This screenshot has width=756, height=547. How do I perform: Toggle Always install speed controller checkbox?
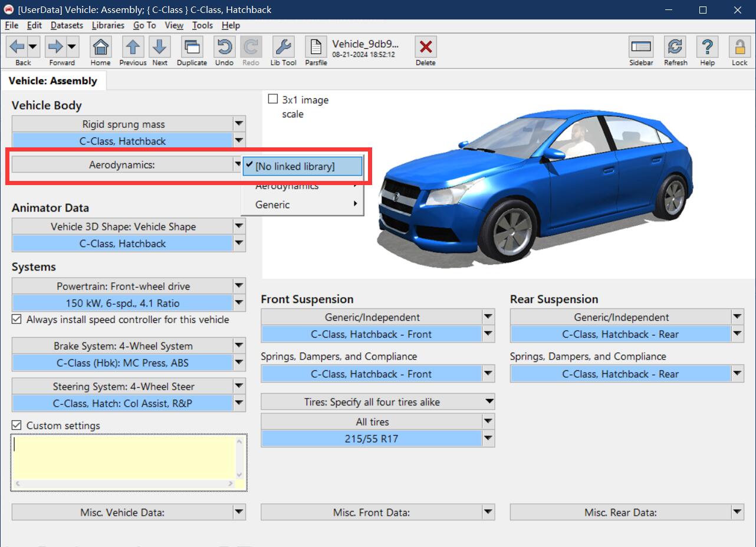coord(17,319)
